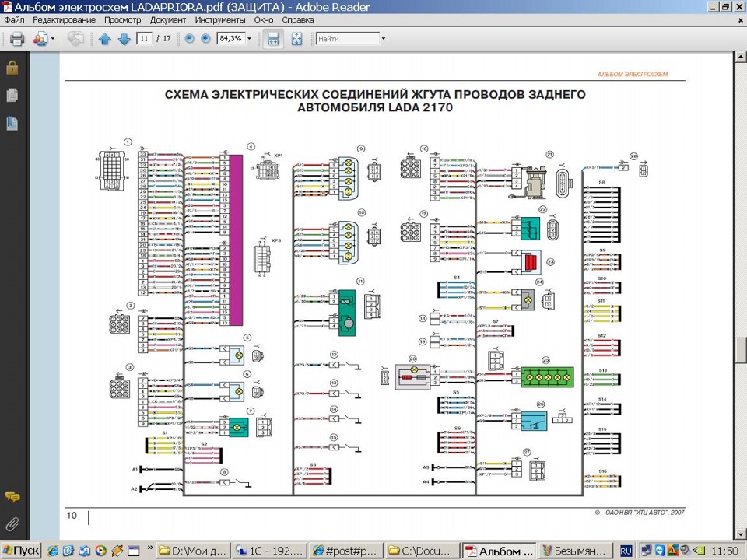
Task: Switch to the #post#p... browser window
Action: [x=346, y=551]
